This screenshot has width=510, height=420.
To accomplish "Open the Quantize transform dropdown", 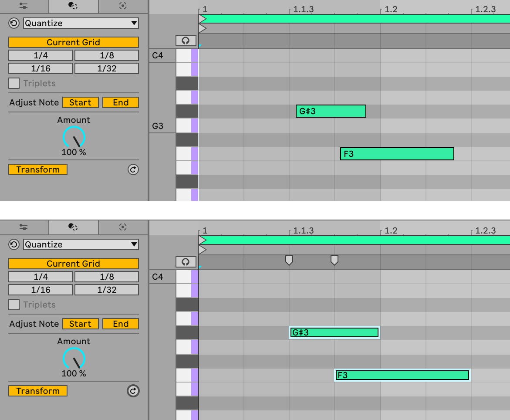I will 81,23.
